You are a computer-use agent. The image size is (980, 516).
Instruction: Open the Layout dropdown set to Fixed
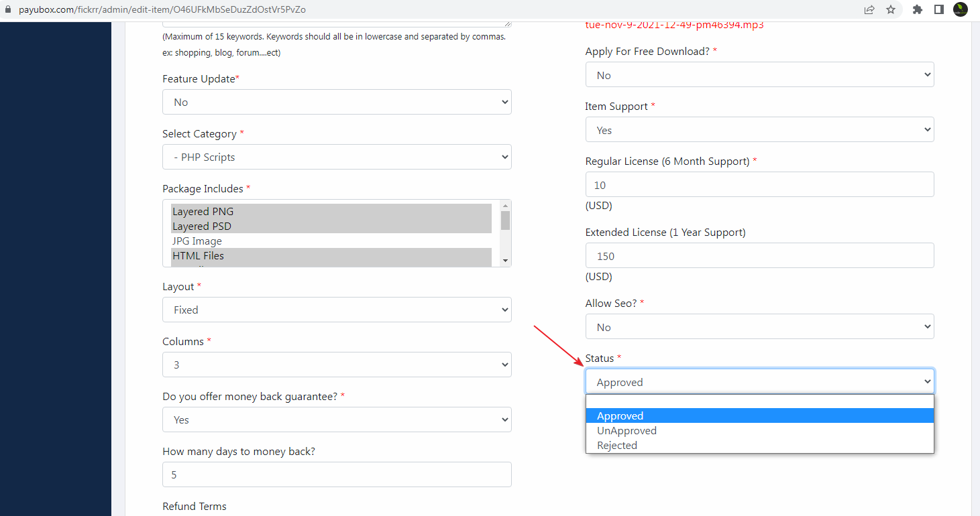click(337, 310)
